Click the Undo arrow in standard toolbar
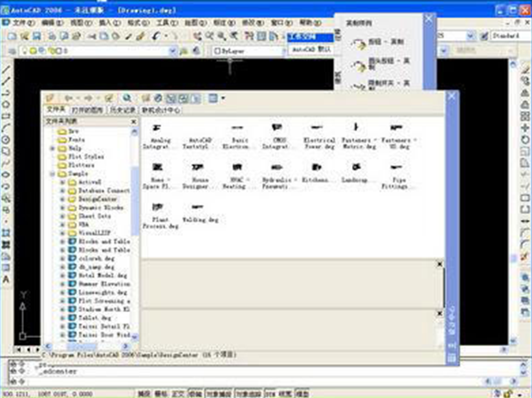 tap(157, 36)
